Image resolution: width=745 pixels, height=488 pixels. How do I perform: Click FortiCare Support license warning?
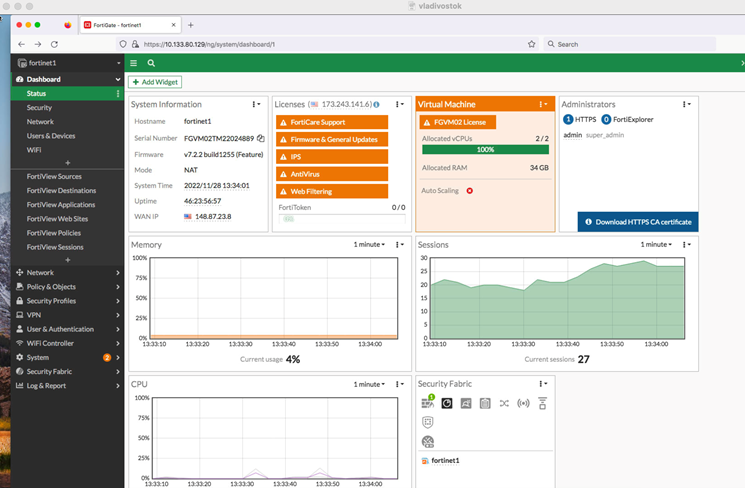332,122
